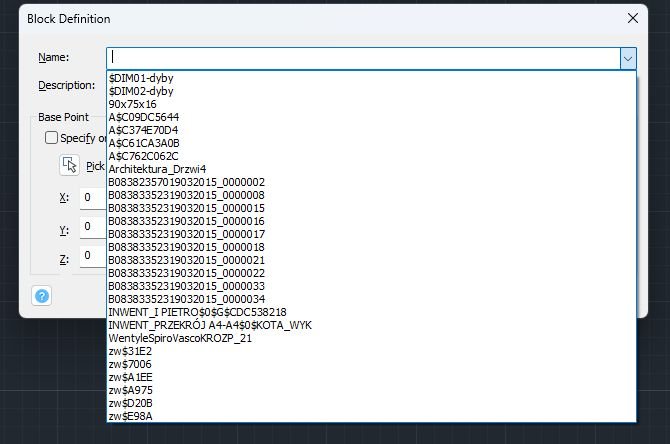Pick B08383352319032015_0000034 block
Image resolution: width=670 pixels, height=444 pixels.
point(186,299)
